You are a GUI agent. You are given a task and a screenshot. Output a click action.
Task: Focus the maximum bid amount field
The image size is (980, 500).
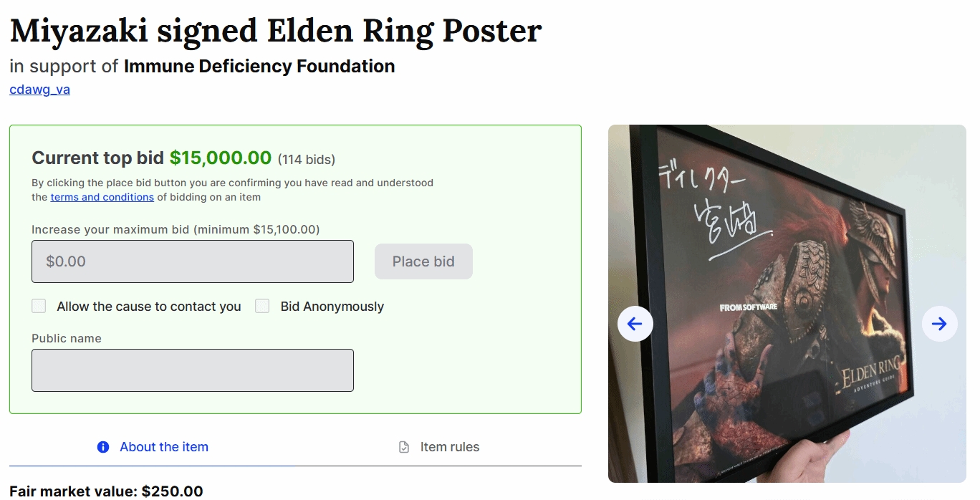192,261
